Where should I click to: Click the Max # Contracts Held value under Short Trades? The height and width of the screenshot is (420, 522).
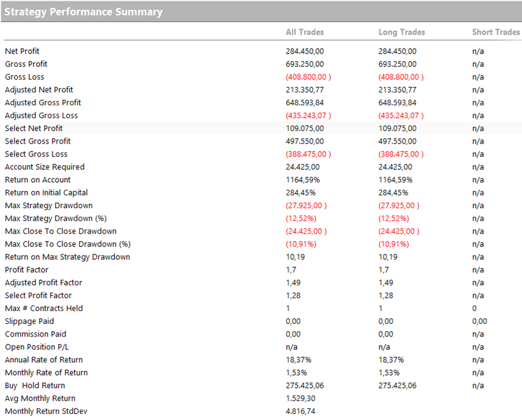coord(474,309)
